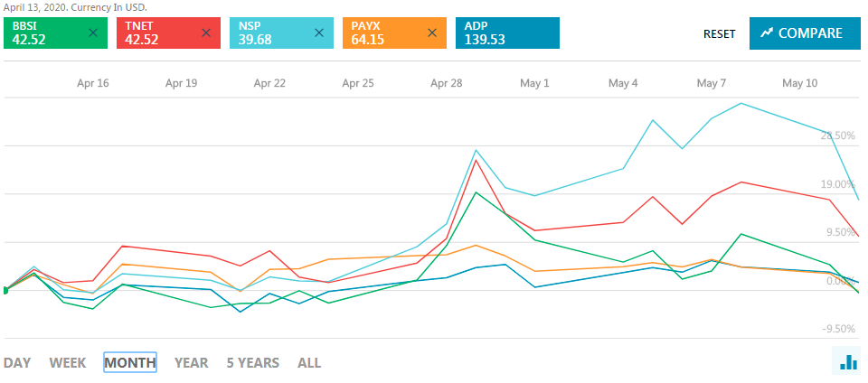The width and height of the screenshot is (868, 383).
Task: Click the NSP 39.68 price value
Action: tap(254, 40)
